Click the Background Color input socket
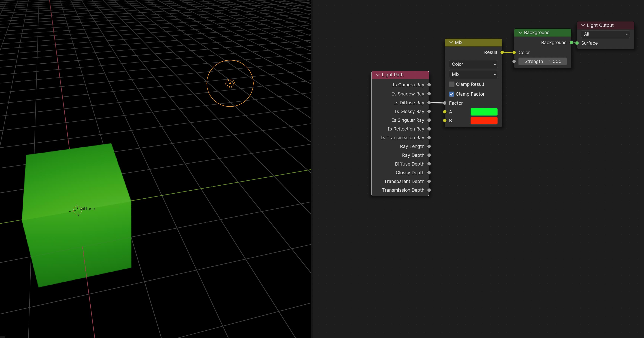Viewport: 644px width, 338px height. point(514,52)
